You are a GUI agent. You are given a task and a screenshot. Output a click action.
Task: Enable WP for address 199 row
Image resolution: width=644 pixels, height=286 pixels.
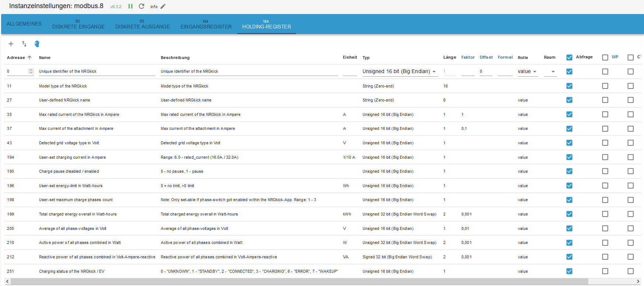pos(605,214)
